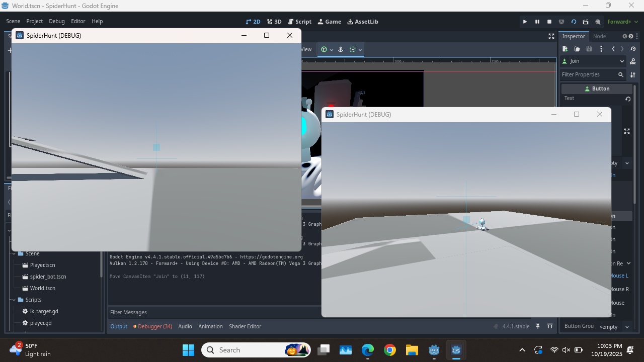Go to next object in Inspector history

coord(622,49)
